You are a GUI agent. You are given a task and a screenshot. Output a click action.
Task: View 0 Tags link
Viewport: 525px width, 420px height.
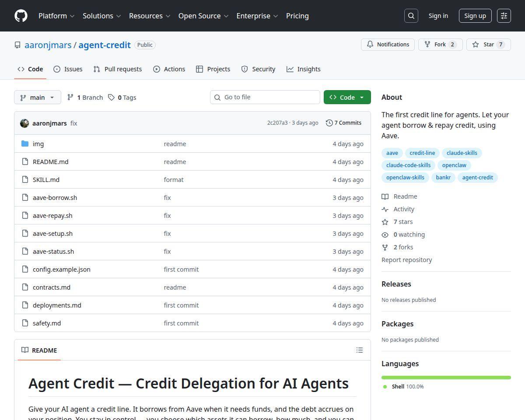click(x=122, y=97)
